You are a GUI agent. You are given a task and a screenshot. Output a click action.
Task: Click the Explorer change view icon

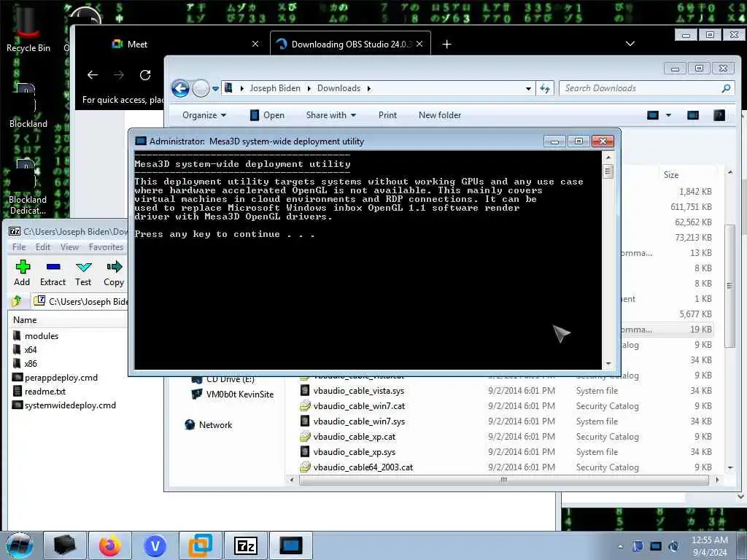pyautogui.click(x=653, y=115)
